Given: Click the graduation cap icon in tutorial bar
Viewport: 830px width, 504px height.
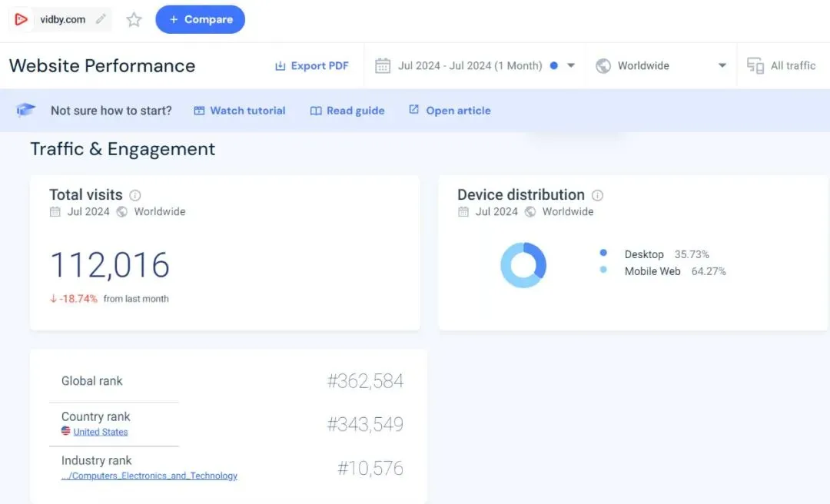Looking at the screenshot, I should (x=25, y=110).
